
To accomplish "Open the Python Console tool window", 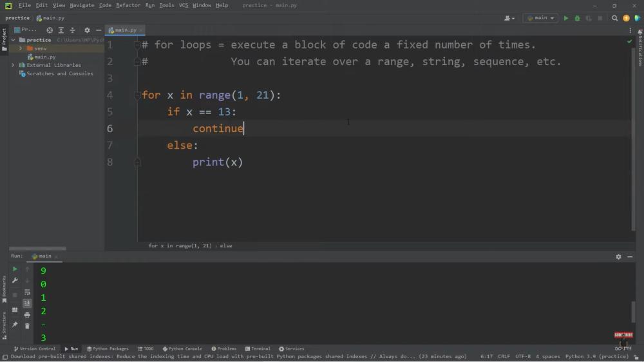I will [182, 349].
